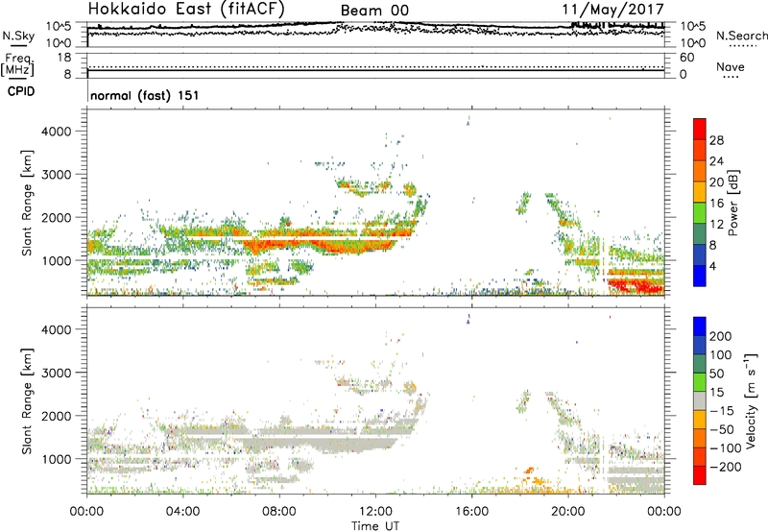768x532 pixels.
Task: Select the "normal (fast) 151" CPID text
Action: [x=145, y=95]
